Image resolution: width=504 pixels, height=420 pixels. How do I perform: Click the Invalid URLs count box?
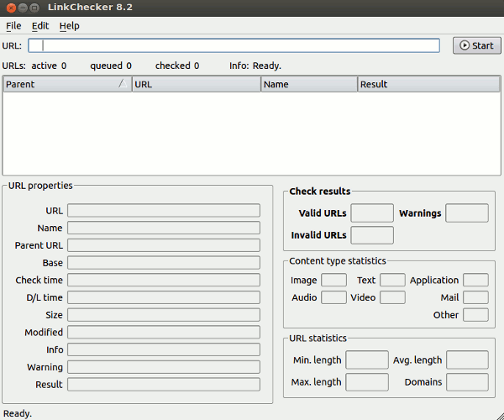tap(372, 235)
